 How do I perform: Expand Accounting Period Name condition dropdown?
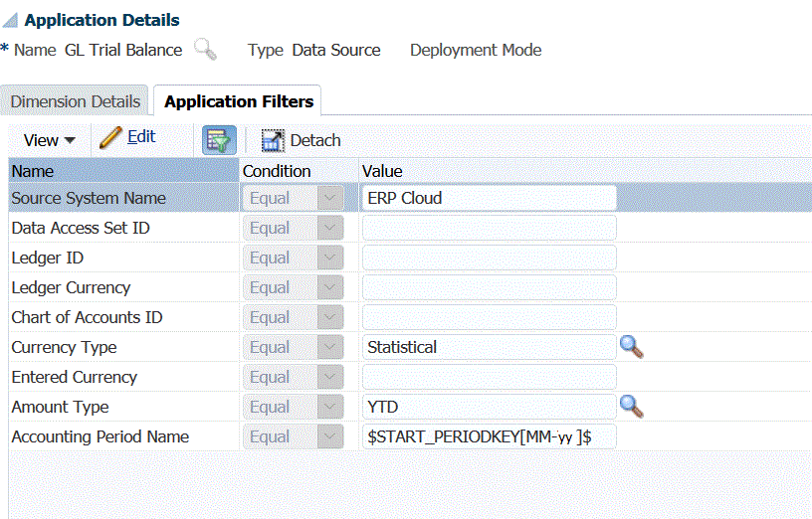[x=328, y=436]
